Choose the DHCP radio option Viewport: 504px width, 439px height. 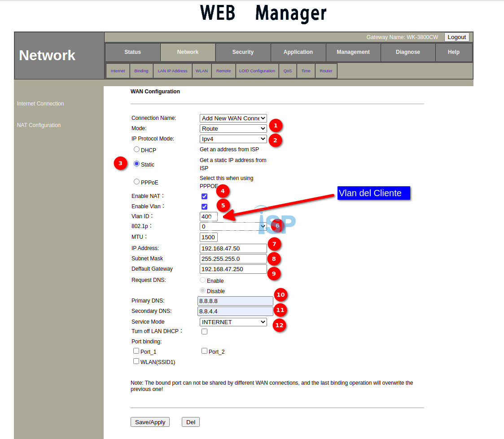[136, 149]
